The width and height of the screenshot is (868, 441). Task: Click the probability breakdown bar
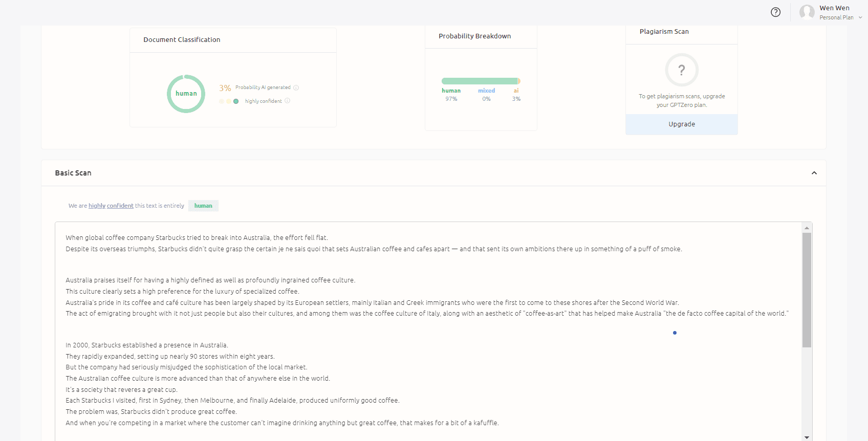pos(481,81)
